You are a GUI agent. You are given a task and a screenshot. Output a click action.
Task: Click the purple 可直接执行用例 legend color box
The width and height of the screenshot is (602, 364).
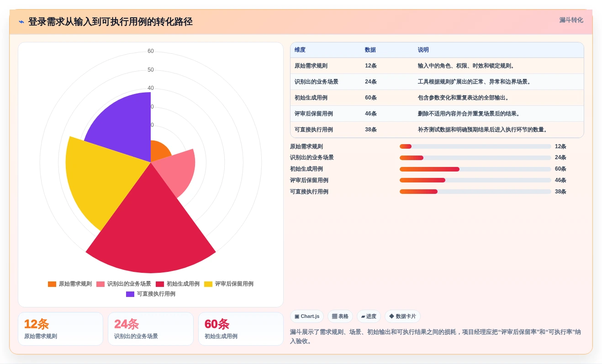[130, 294]
